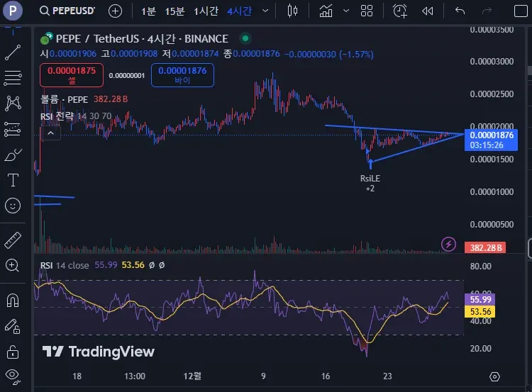
Task: Click RSI moving average tag 53.56
Action: pyautogui.click(x=480, y=312)
